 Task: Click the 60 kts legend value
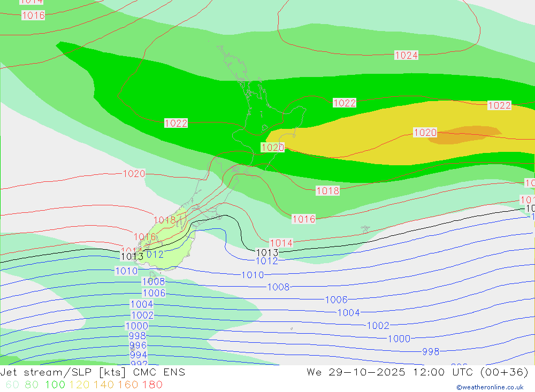tap(12, 385)
